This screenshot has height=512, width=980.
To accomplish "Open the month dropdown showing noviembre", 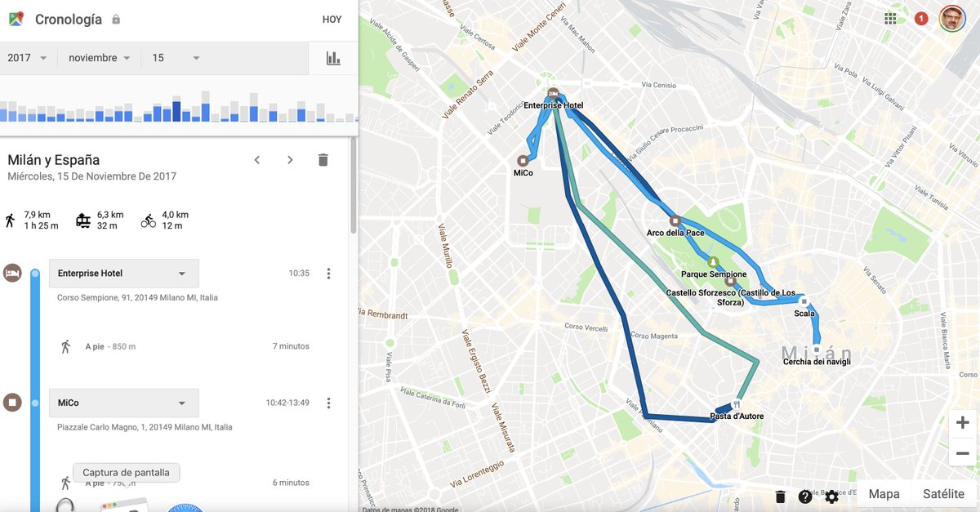I will point(100,58).
